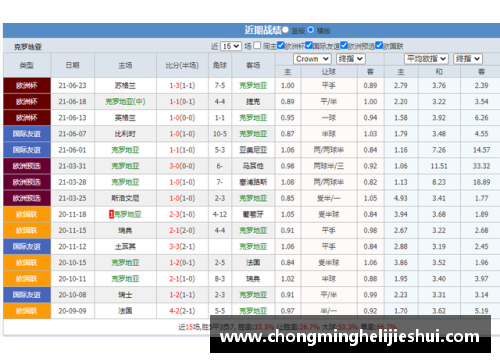The height and width of the screenshot is (362, 500).
Task: Click the date 21-06-13
Action: (72, 118)
